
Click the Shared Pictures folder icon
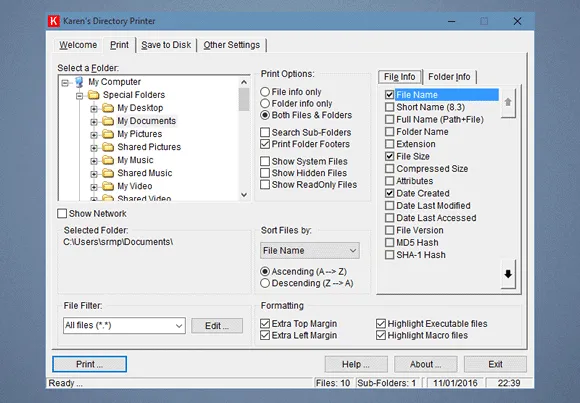pyautogui.click(x=108, y=147)
